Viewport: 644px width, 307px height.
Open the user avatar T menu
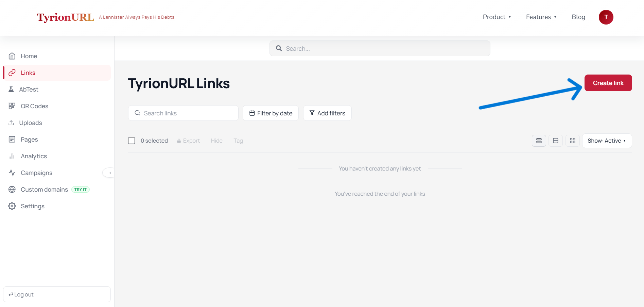606,17
